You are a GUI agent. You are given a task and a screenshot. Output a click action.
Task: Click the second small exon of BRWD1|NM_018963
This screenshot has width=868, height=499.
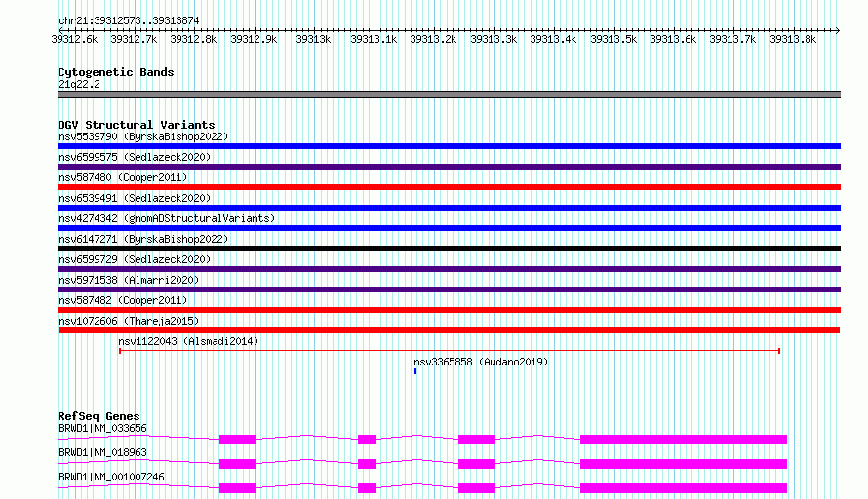pyautogui.click(x=367, y=464)
